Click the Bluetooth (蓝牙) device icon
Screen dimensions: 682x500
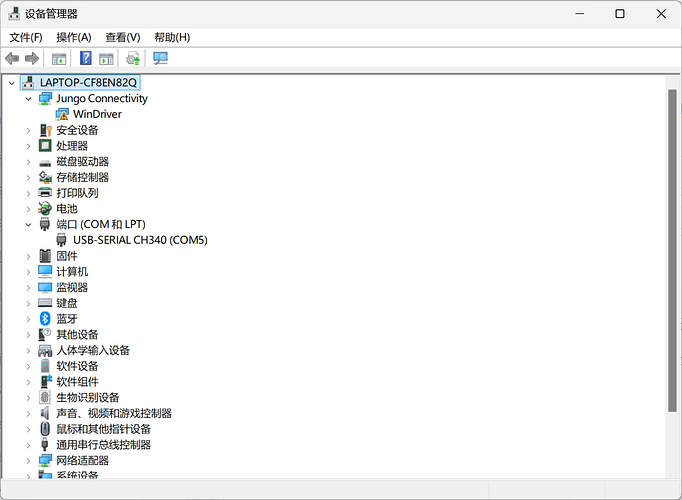45,319
